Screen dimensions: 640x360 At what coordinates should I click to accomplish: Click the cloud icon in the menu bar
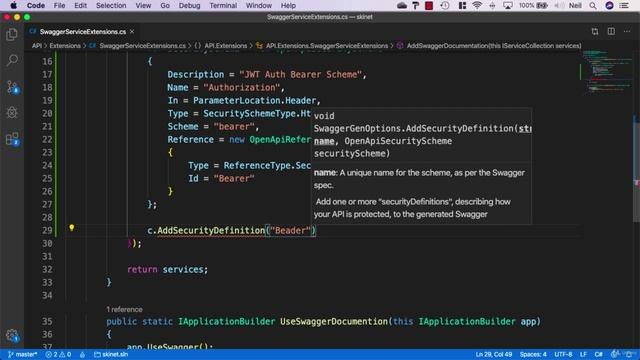[x=402, y=5]
